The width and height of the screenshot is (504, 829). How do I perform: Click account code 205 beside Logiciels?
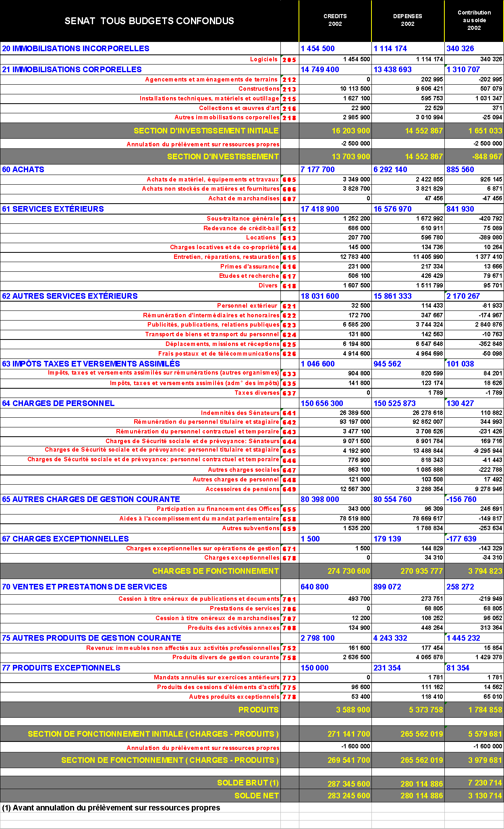click(289, 60)
